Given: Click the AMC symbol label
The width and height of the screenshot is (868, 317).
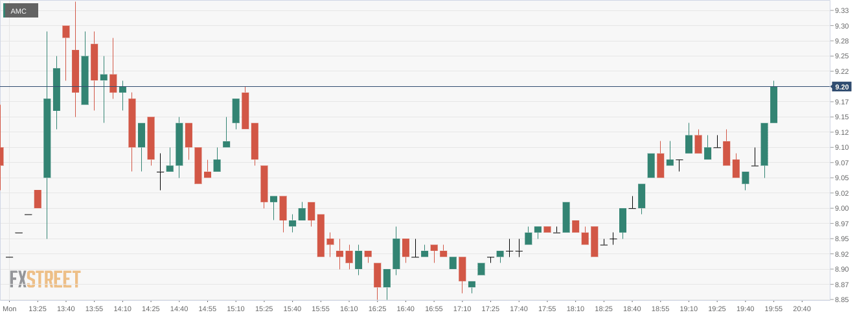Looking at the screenshot, I should (x=19, y=11).
